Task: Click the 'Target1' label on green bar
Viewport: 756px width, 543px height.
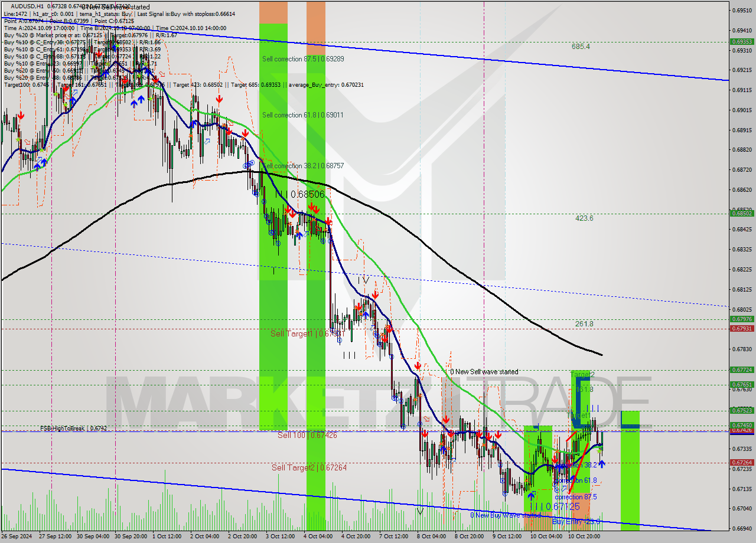Action: [x=579, y=416]
